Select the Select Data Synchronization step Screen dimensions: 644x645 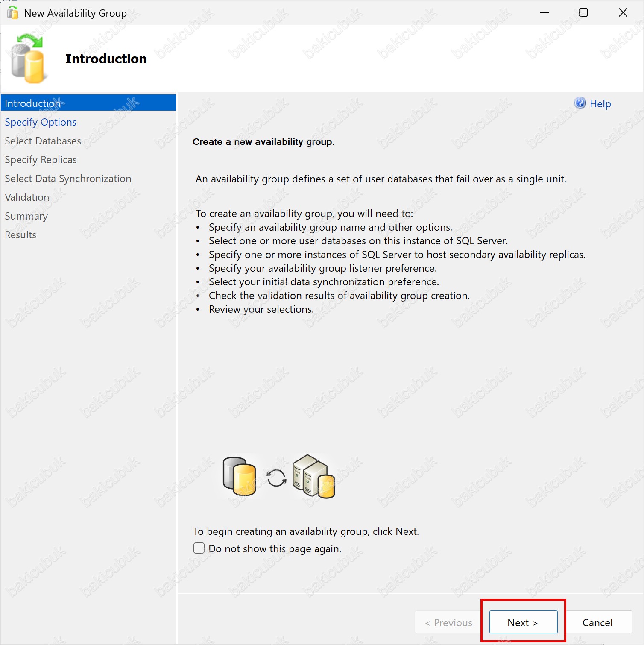(68, 179)
